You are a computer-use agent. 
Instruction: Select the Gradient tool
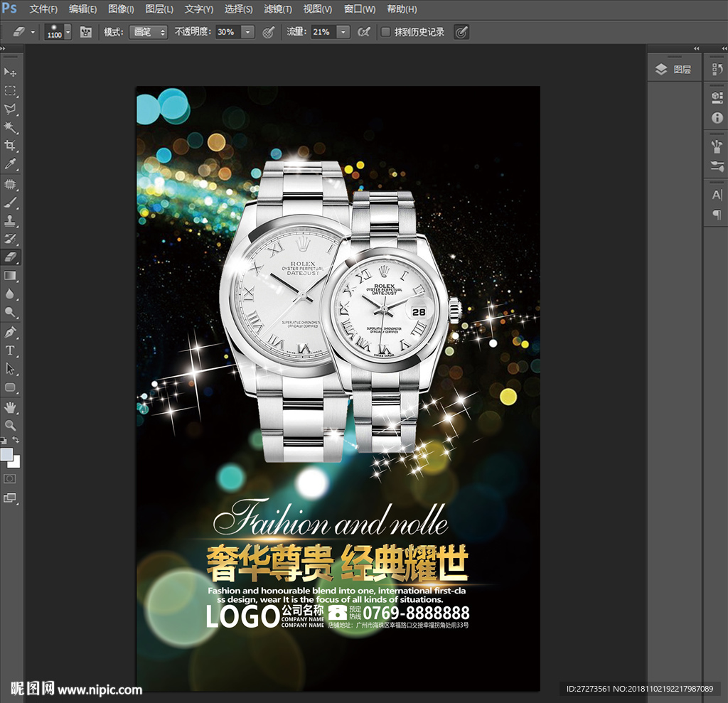(10, 276)
